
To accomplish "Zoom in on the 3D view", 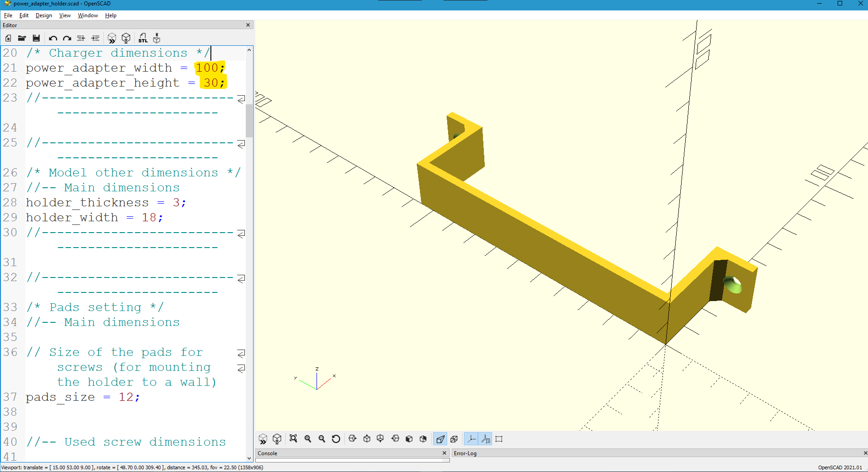I will coord(308,439).
